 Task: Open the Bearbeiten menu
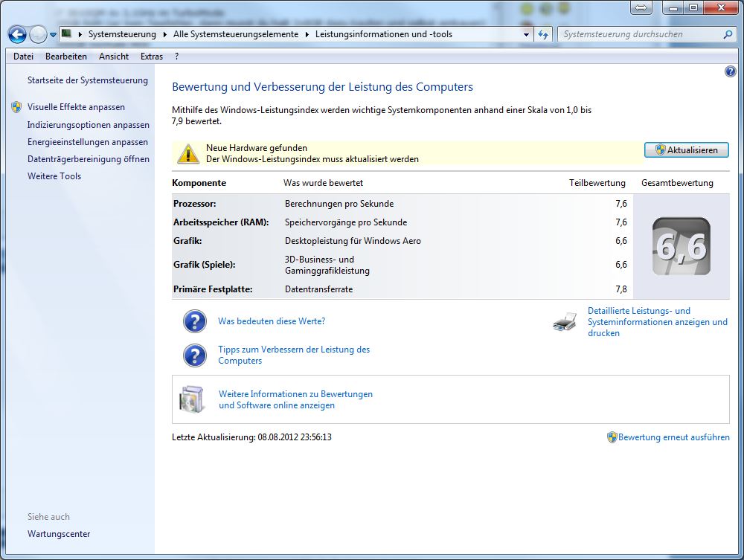(x=66, y=57)
